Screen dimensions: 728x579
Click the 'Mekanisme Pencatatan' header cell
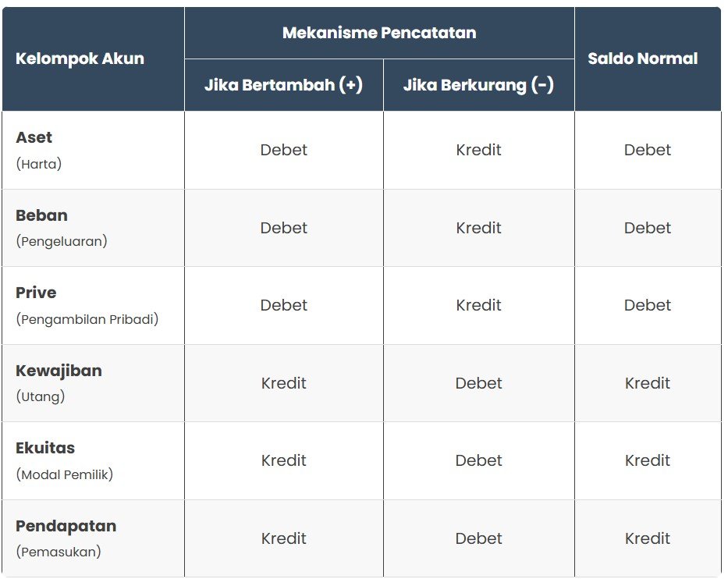click(379, 33)
